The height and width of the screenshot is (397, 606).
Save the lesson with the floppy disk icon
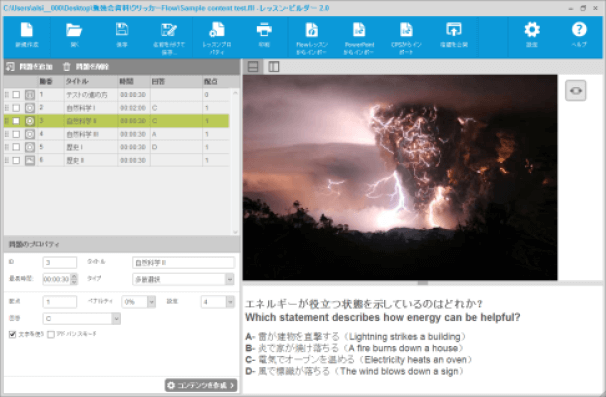(x=122, y=30)
